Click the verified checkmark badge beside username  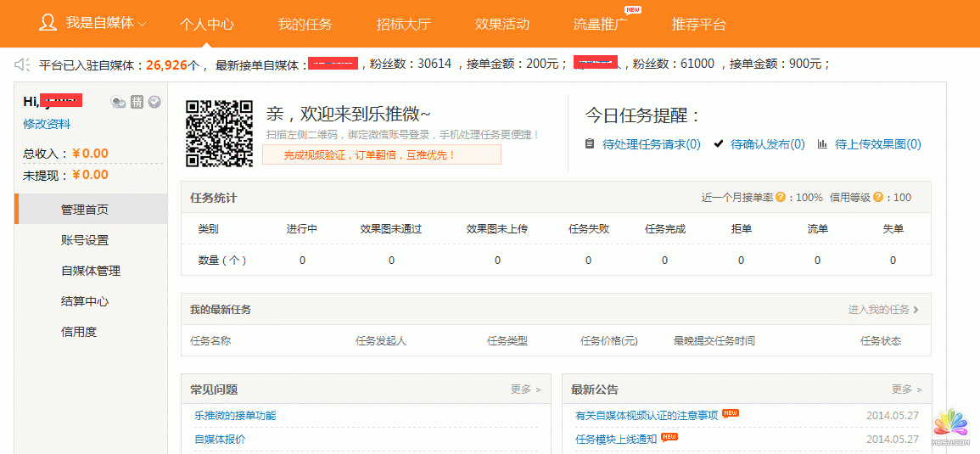pos(154,103)
